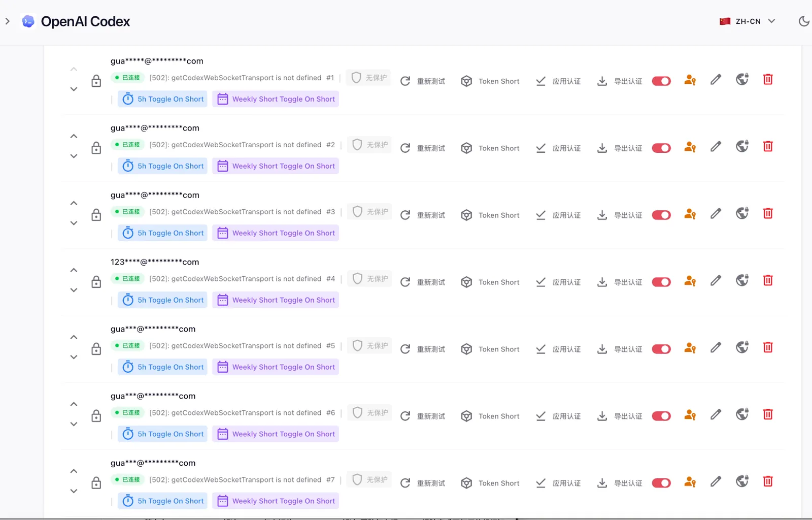Click Token Short on account #2
The height and width of the screenshot is (520, 812).
[x=490, y=148]
